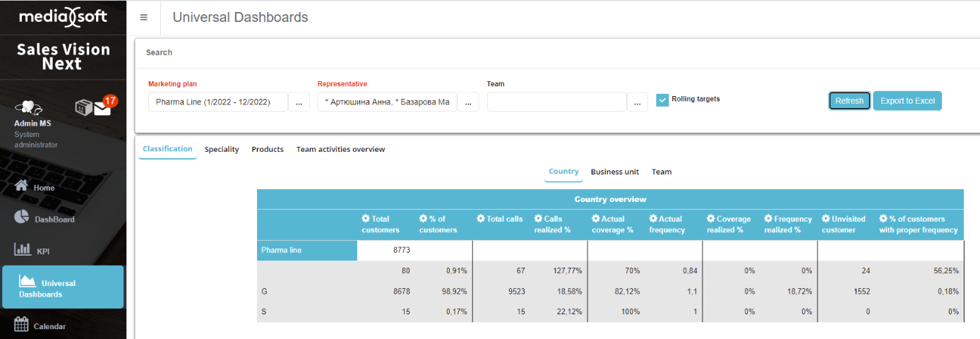
Task: Open the Team ellipsis selector
Action: pyautogui.click(x=637, y=102)
